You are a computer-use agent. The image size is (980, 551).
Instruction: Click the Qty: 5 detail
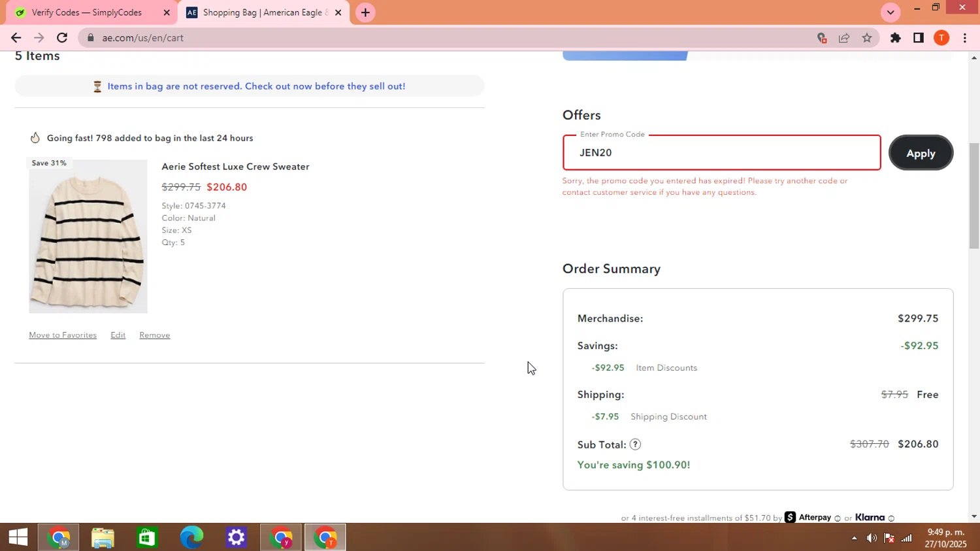click(173, 242)
